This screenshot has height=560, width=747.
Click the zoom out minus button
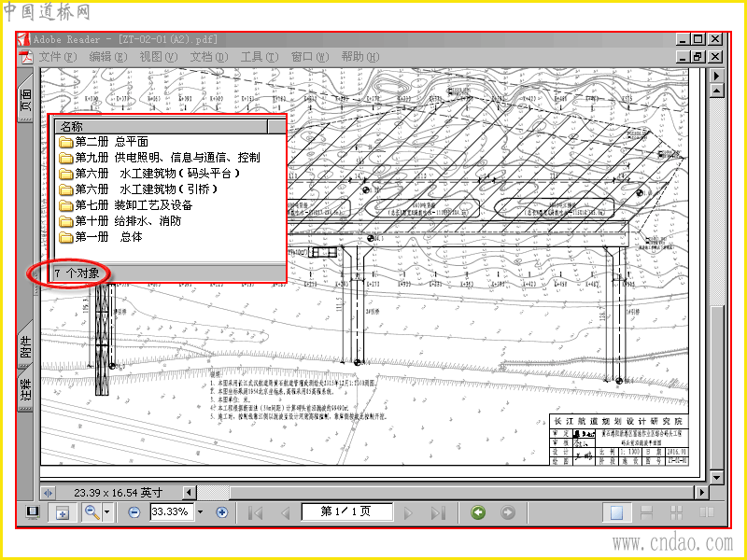(x=134, y=512)
